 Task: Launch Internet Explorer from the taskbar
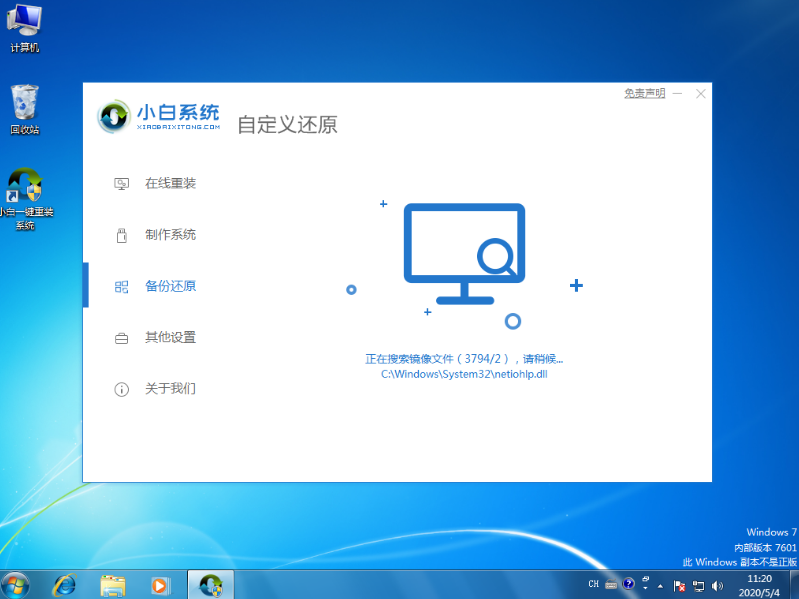[65, 584]
